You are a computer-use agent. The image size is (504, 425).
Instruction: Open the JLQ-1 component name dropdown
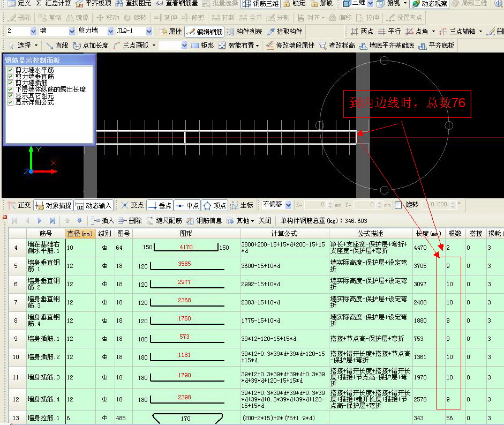(x=149, y=31)
